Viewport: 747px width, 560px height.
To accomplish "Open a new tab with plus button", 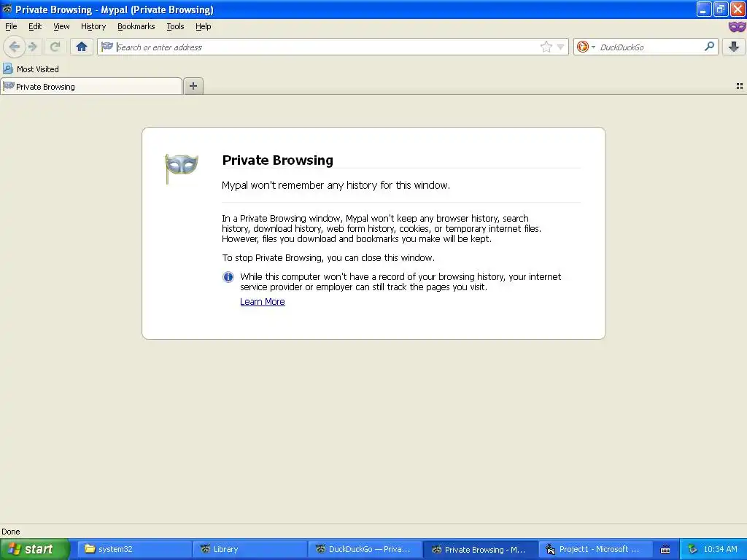I will [193, 86].
